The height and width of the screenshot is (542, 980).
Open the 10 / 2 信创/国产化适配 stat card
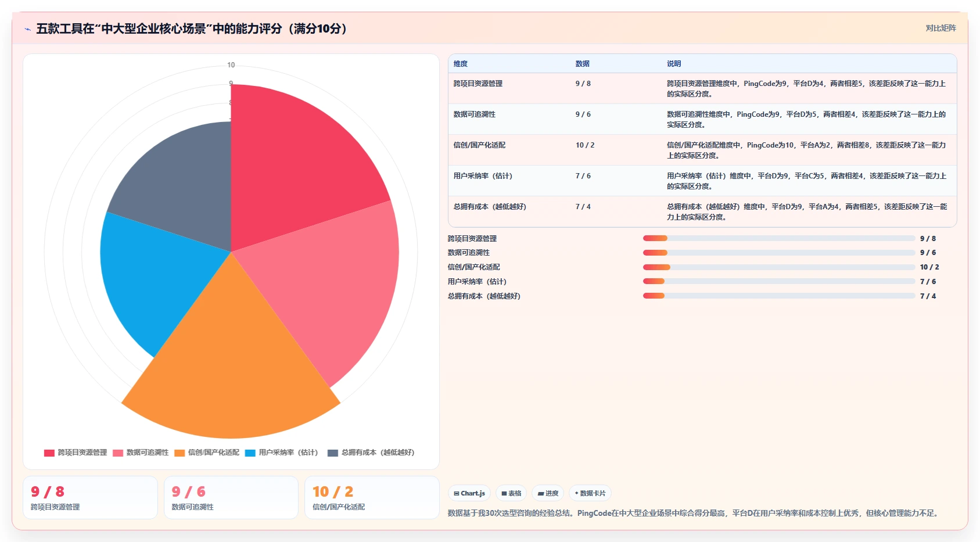coord(372,497)
